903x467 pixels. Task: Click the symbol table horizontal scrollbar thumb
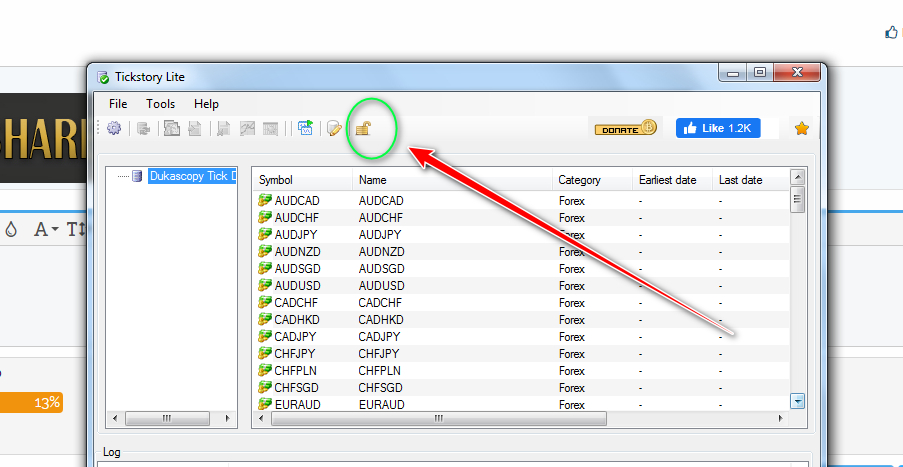point(439,418)
